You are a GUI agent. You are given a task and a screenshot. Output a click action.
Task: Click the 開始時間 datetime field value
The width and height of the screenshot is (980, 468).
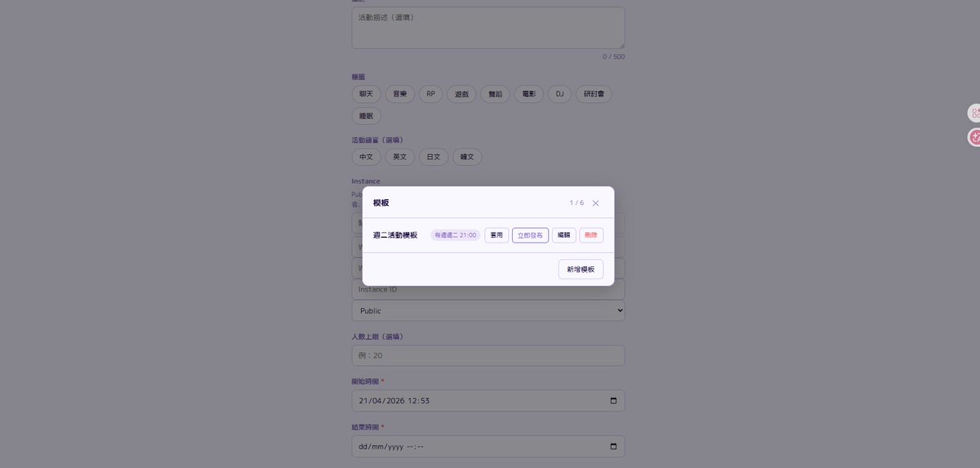click(394, 401)
